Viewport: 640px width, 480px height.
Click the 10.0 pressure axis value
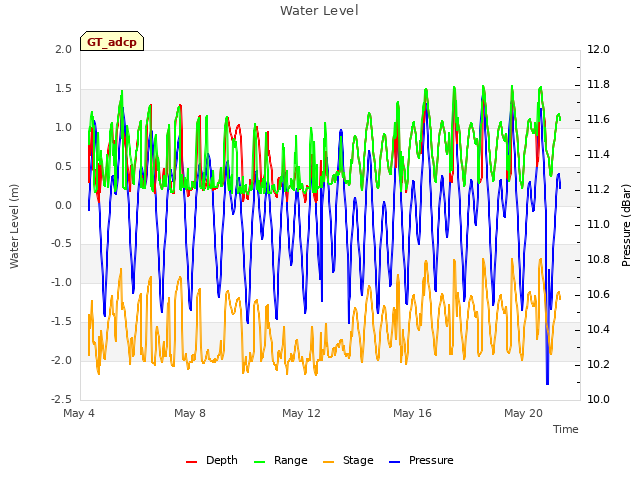tap(598, 399)
